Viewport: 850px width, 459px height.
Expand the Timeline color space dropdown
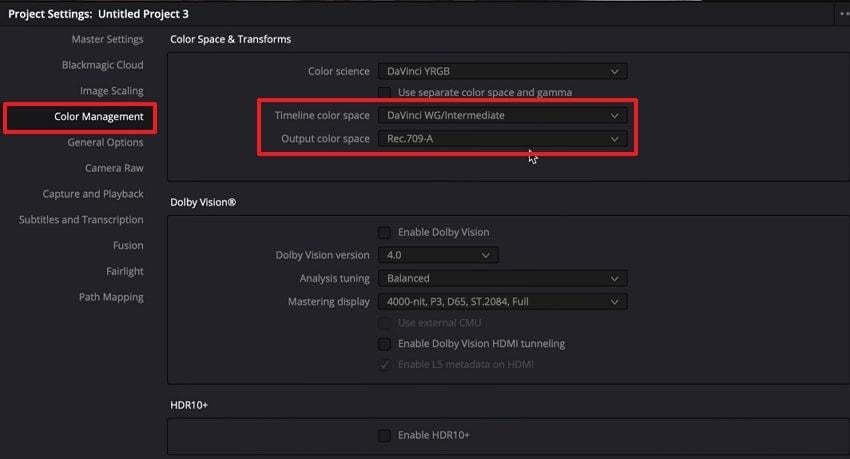(x=502, y=116)
